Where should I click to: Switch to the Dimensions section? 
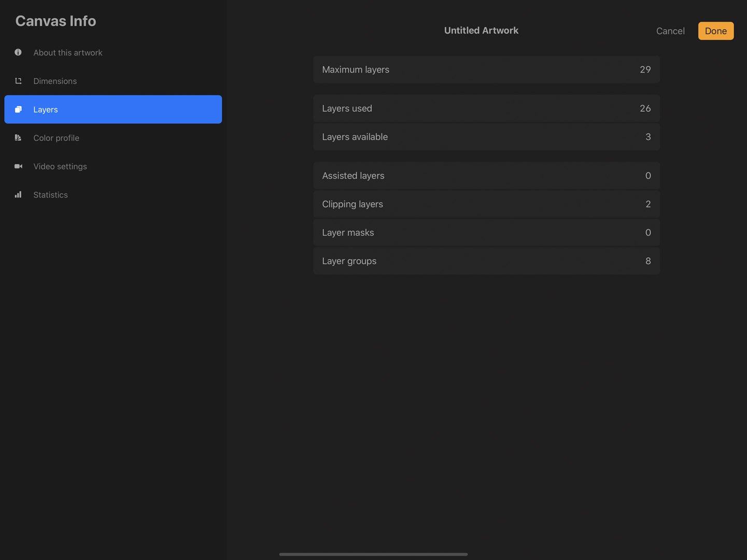click(55, 81)
